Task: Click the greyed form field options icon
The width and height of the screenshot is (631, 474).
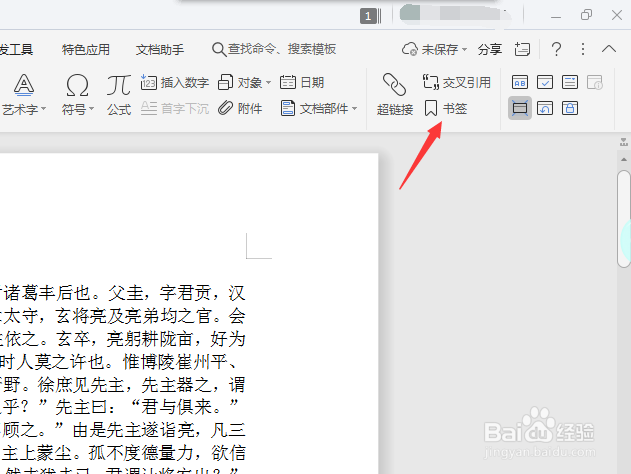Action: pos(595,82)
